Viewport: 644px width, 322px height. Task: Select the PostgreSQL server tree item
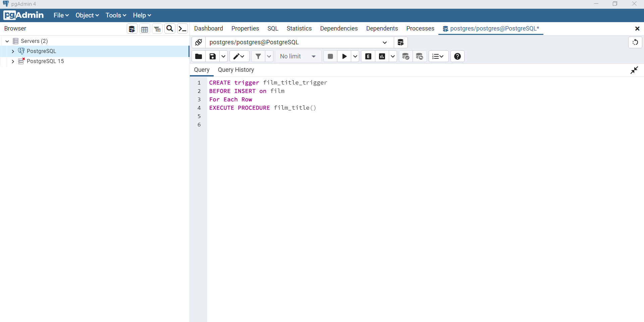point(42,51)
